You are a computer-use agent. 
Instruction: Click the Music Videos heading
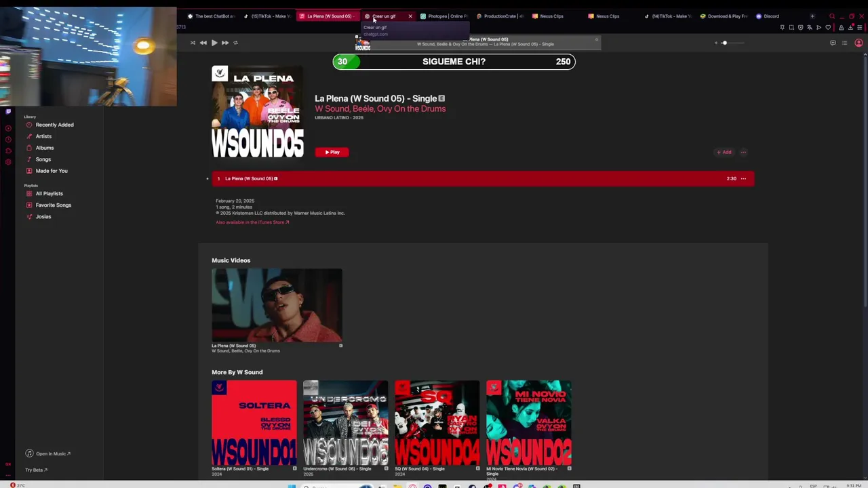[231, 260]
